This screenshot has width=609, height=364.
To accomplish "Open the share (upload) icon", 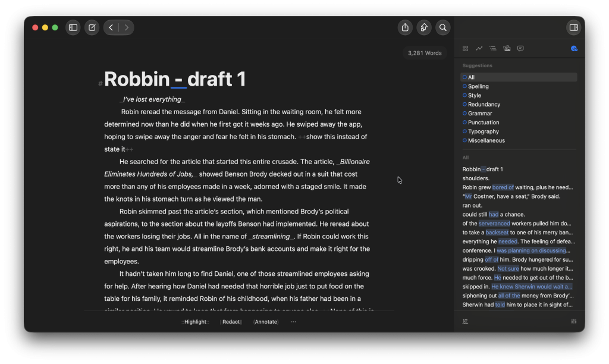I will (405, 27).
